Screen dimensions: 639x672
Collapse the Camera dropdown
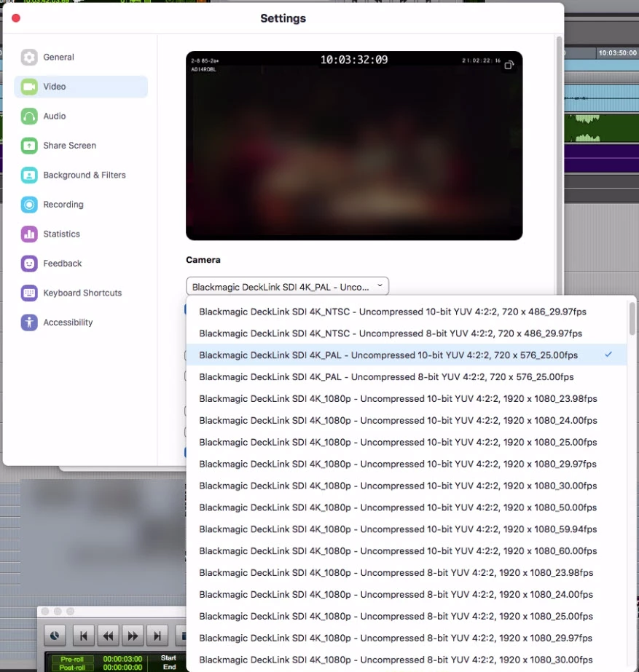[287, 286]
